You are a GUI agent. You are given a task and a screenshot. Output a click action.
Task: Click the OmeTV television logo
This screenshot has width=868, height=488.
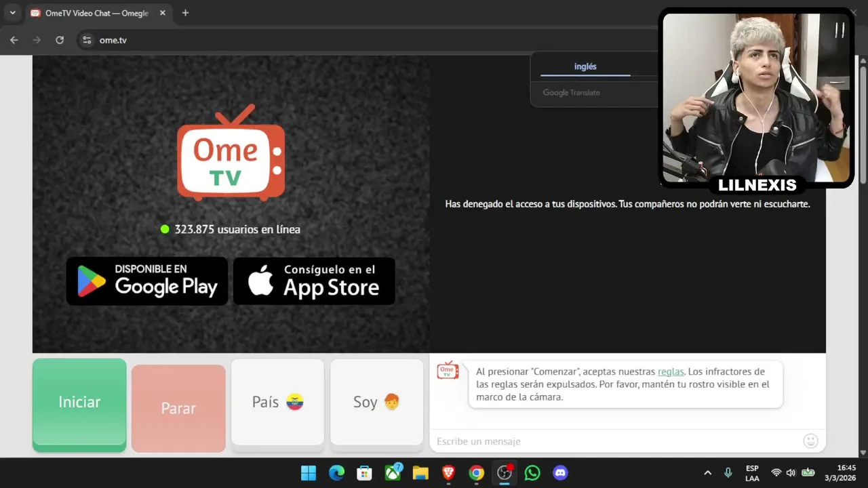231,152
